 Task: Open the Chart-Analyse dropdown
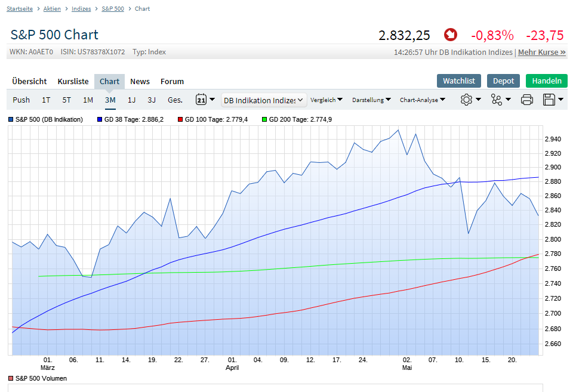click(x=422, y=100)
